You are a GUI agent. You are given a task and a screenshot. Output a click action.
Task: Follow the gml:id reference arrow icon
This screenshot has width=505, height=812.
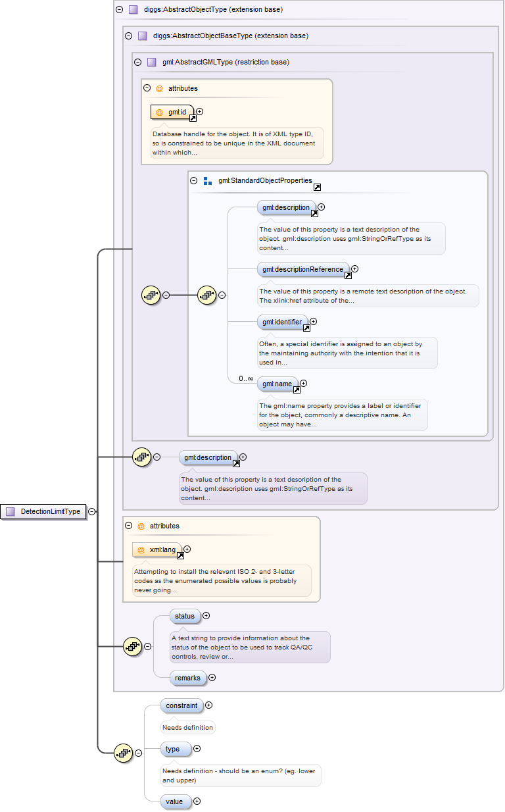[x=193, y=118]
